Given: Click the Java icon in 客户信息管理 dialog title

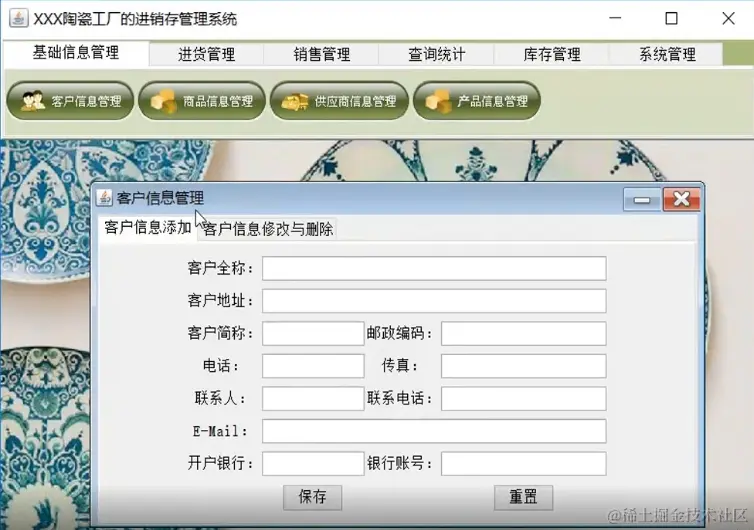Looking at the screenshot, I should coord(104,198).
